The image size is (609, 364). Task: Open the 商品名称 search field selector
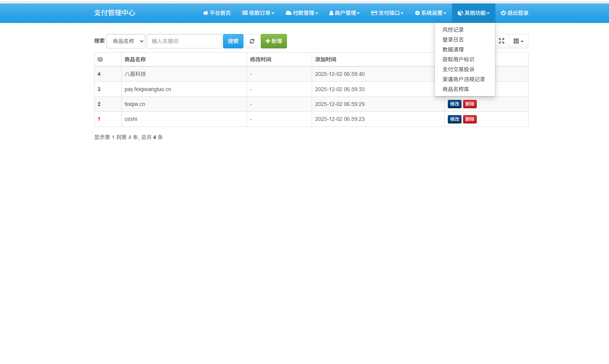126,41
